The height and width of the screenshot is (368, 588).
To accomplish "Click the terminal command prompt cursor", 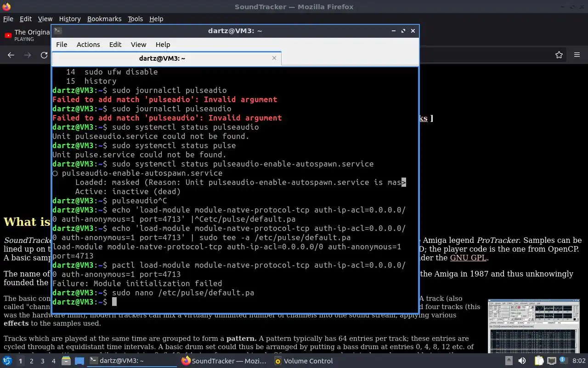I will [114, 302].
